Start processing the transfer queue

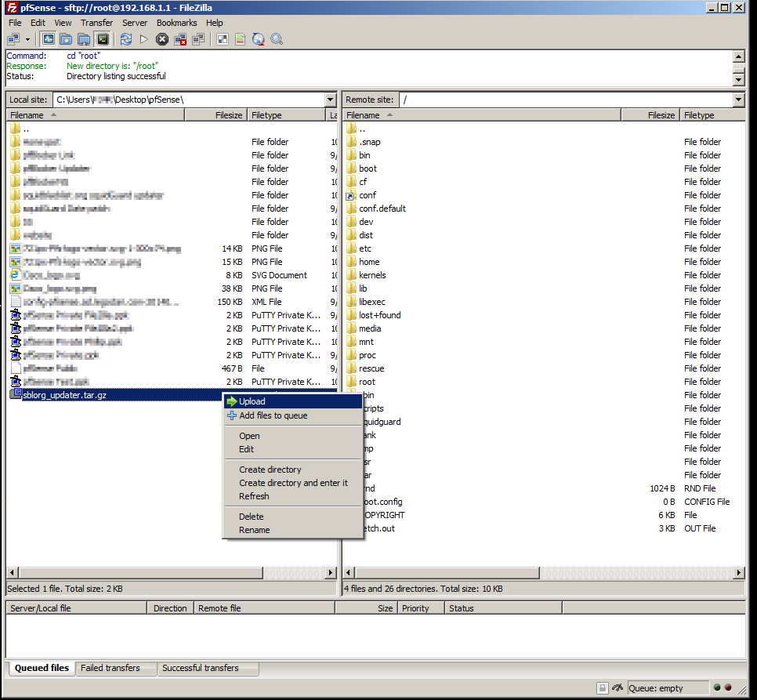point(144,39)
